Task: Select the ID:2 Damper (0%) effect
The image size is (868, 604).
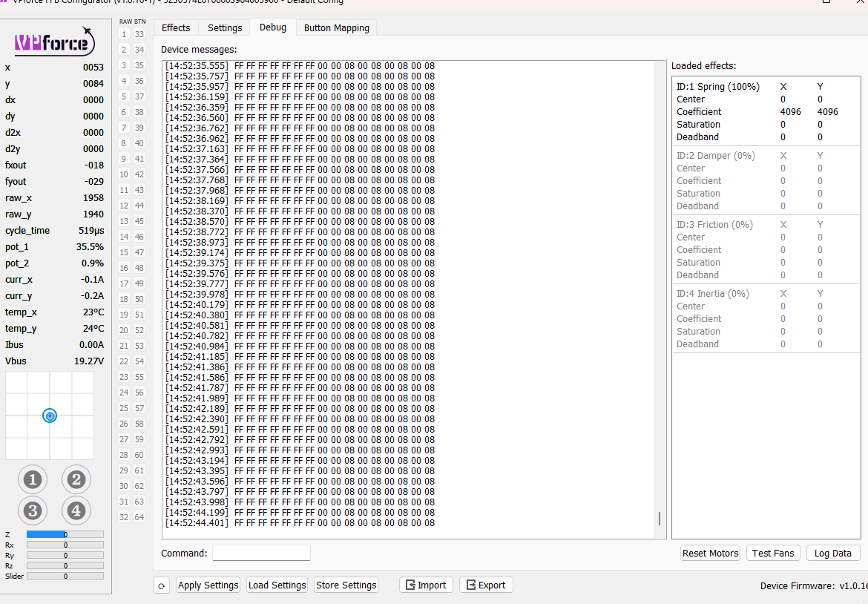Action: 716,156
